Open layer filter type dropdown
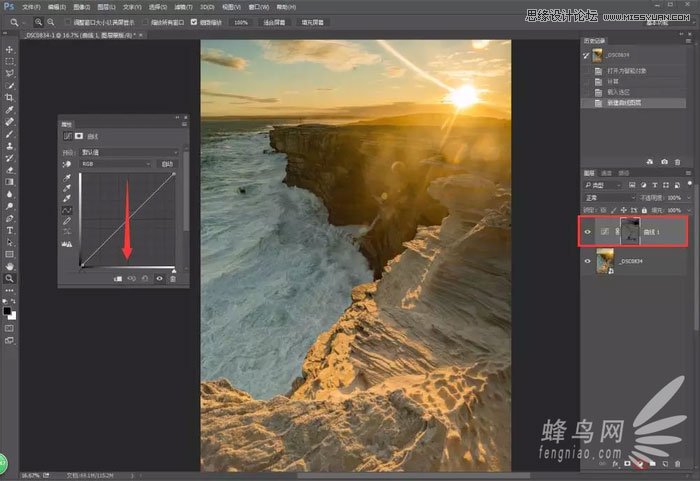 click(603, 185)
